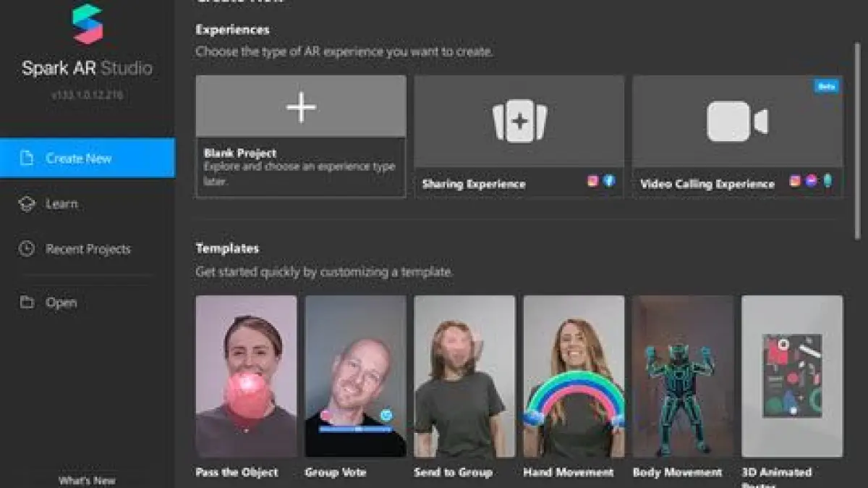868x488 pixels.
Task: Click the Instagram icon under Sharing Experience
Action: coord(593,182)
